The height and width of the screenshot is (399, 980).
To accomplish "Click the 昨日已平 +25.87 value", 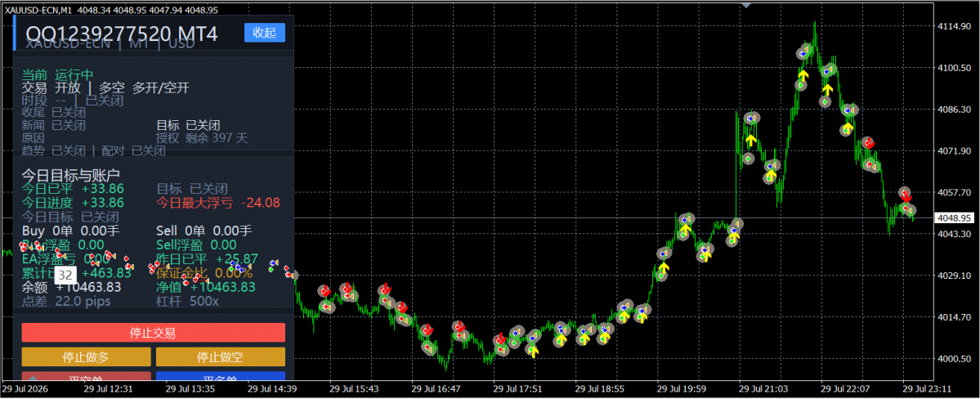I will click(x=207, y=259).
